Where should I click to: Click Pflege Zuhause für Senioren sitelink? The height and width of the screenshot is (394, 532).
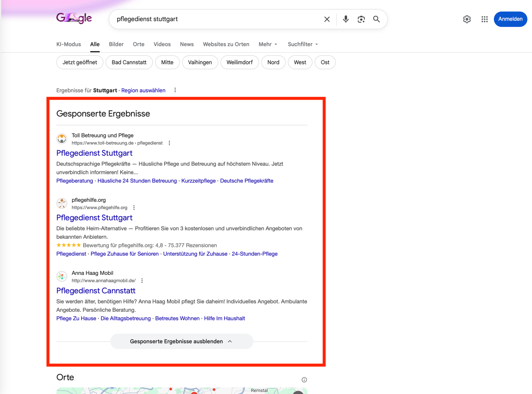(125, 254)
